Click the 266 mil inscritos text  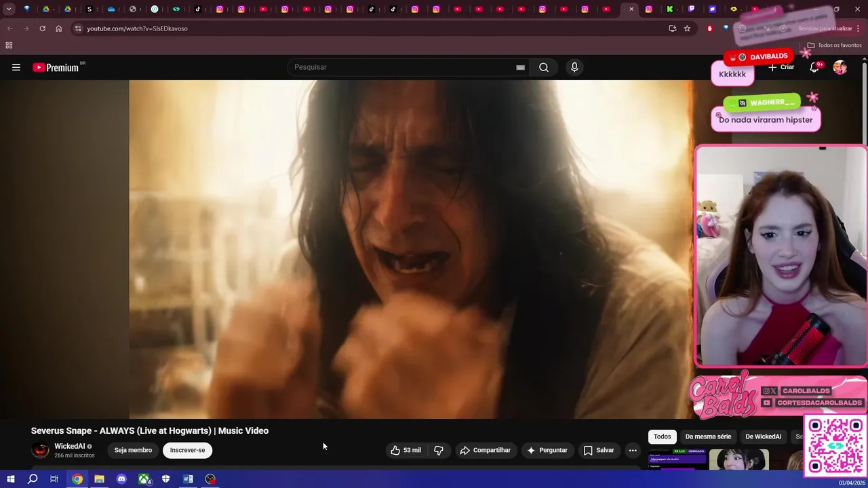(x=75, y=455)
